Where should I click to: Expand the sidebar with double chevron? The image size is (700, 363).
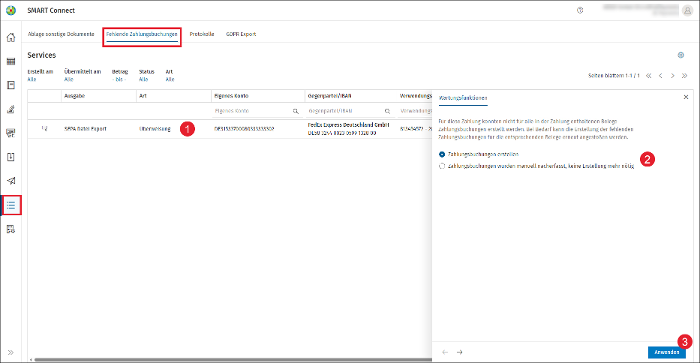(x=11, y=352)
